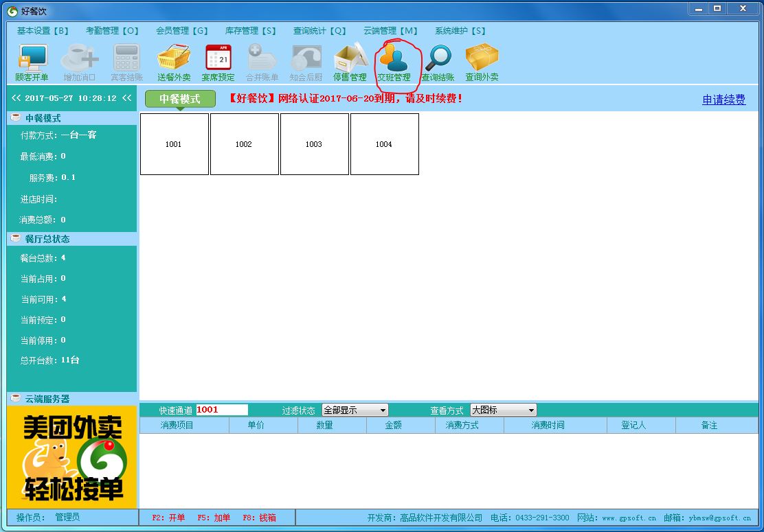764x532 pixels.
Task: Click the 美团外卖 轻松接单 banner
Action: coord(71,458)
